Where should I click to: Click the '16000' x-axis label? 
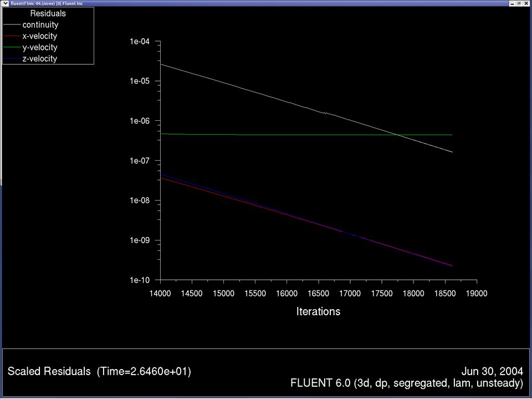point(287,294)
